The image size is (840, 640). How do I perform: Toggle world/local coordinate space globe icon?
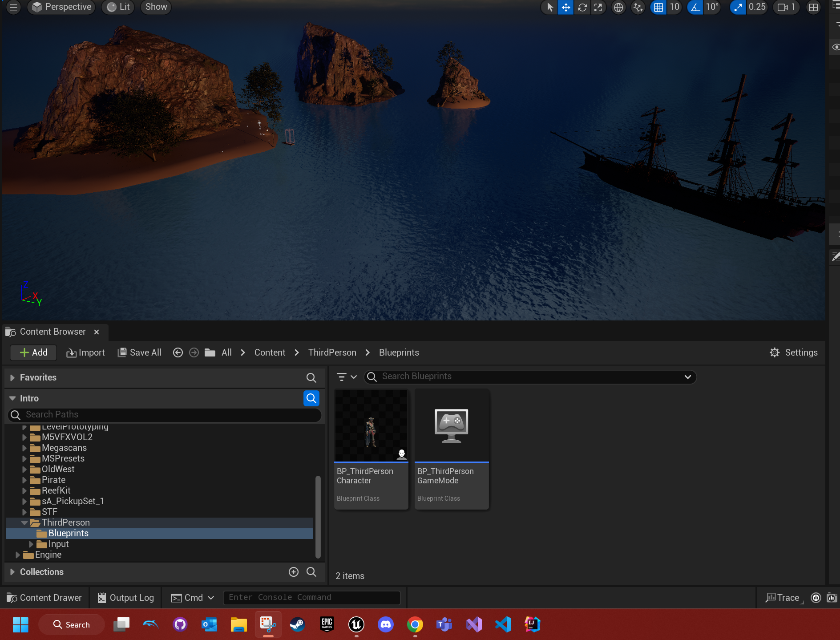tap(618, 7)
